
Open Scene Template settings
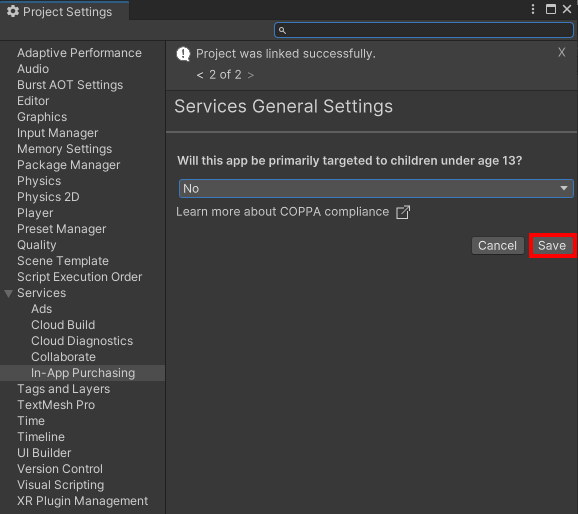tap(63, 261)
